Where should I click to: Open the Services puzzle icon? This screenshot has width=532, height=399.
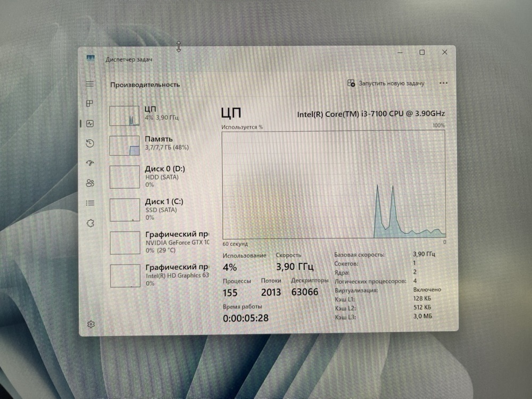pyautogui.click(x=90, y=223)
